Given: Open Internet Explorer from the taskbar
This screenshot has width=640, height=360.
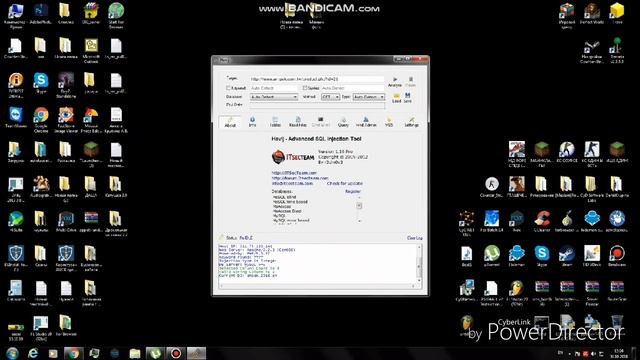Looking at the screenshot, I should pyautogui.click(x=33, y=353).
